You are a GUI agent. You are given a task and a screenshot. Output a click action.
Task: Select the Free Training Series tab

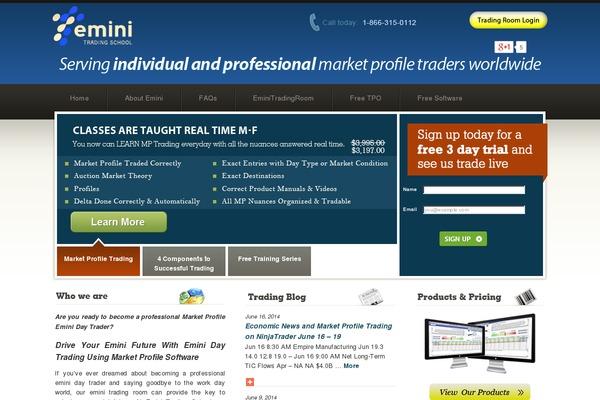269,261
